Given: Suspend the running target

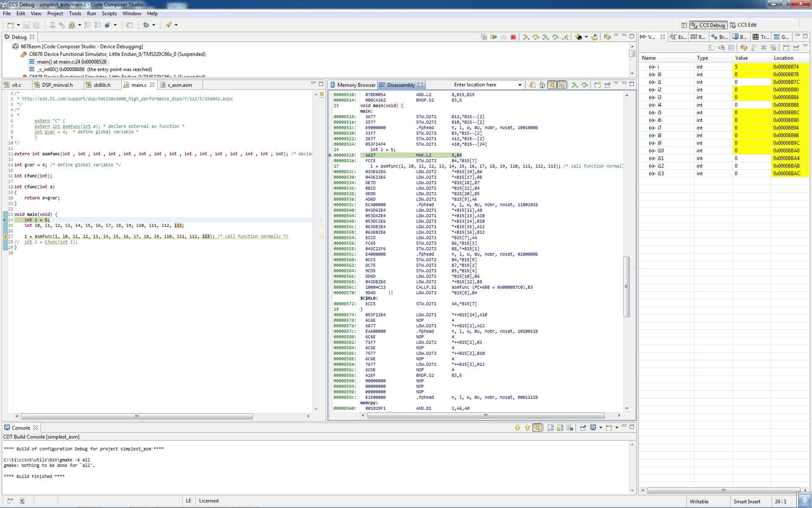Looking at the screenshot, I should [503, 37].
